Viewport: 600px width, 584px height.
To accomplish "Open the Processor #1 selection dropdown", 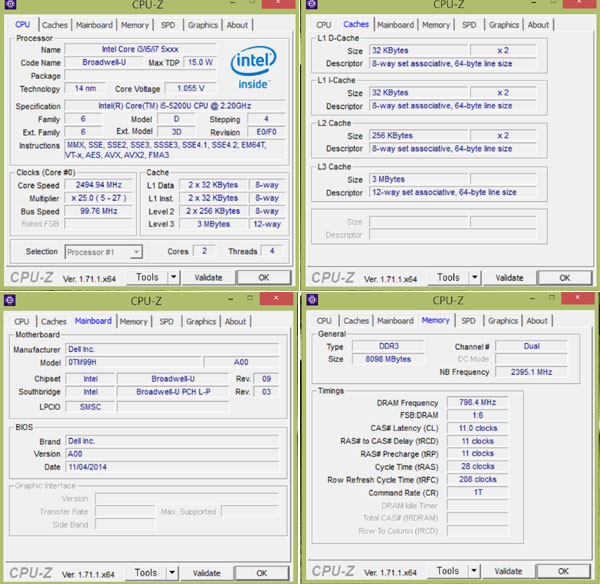I will 104,252.
